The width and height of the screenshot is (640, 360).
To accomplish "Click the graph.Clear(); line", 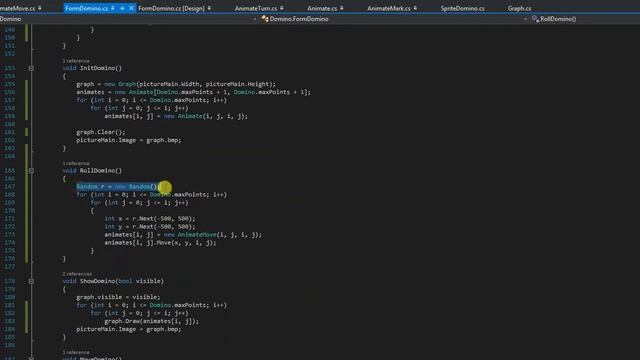I will pos(101,132).
